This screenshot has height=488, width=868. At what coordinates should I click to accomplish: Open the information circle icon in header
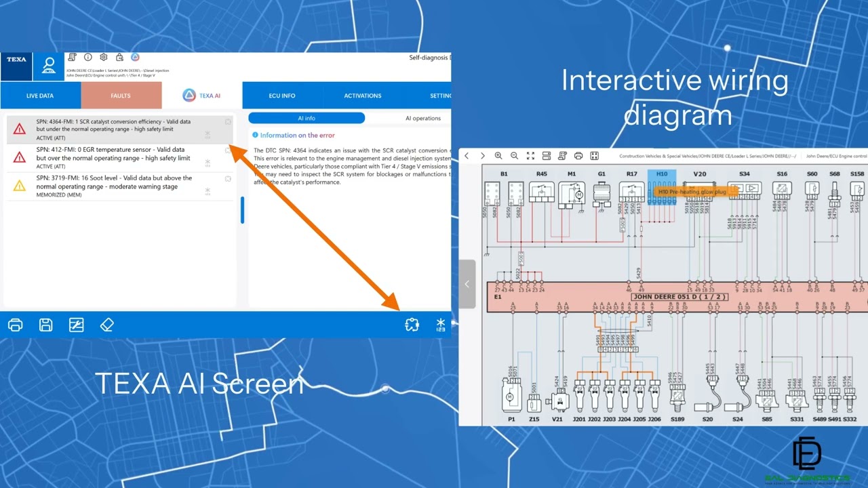pos(88,58)
